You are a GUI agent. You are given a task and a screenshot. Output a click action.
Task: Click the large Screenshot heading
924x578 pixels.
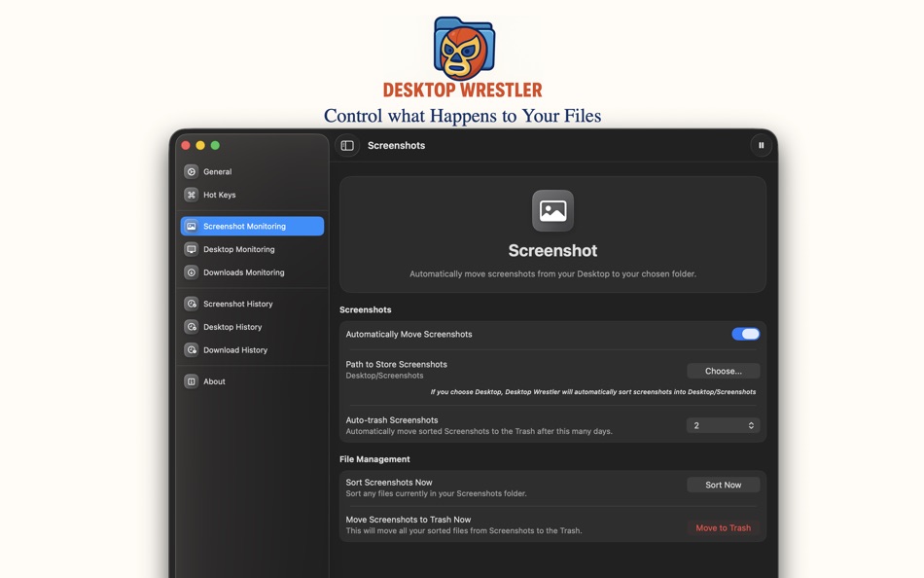click(x=552, y=251)
